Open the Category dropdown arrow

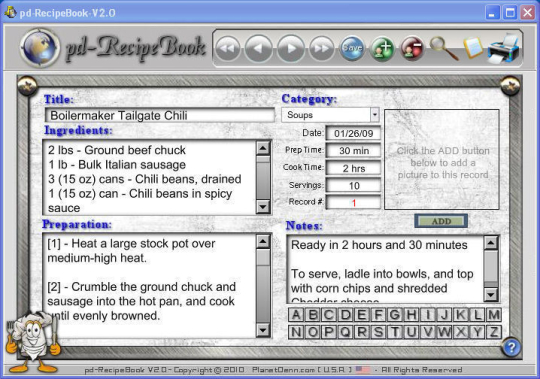click(x=375, y=115)
